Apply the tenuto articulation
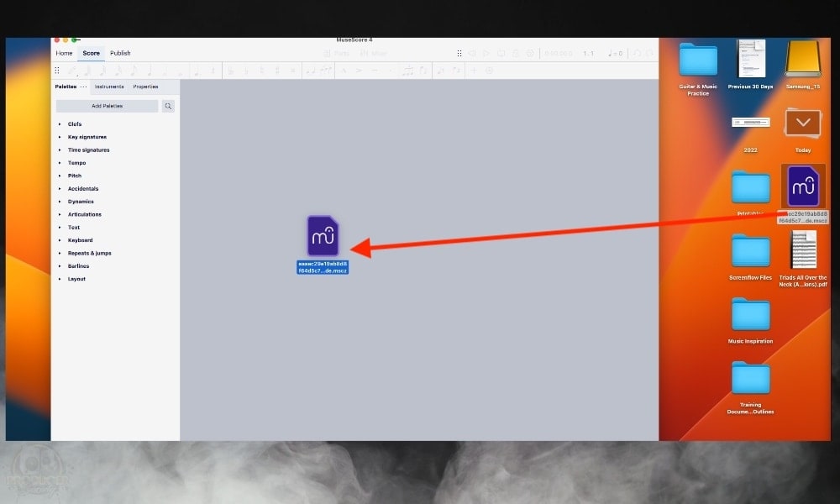The height and width of the screenshot is (504, 840). 375,71
